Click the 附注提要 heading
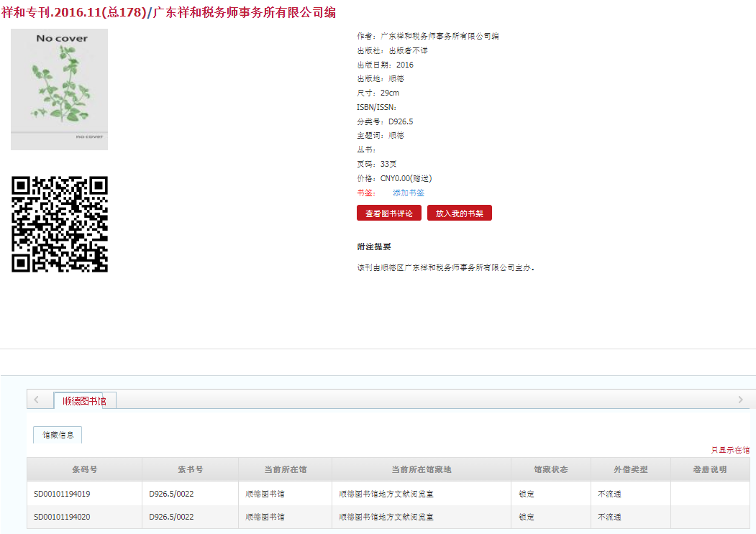The image size is (756, 534). [x=373, y=247]
